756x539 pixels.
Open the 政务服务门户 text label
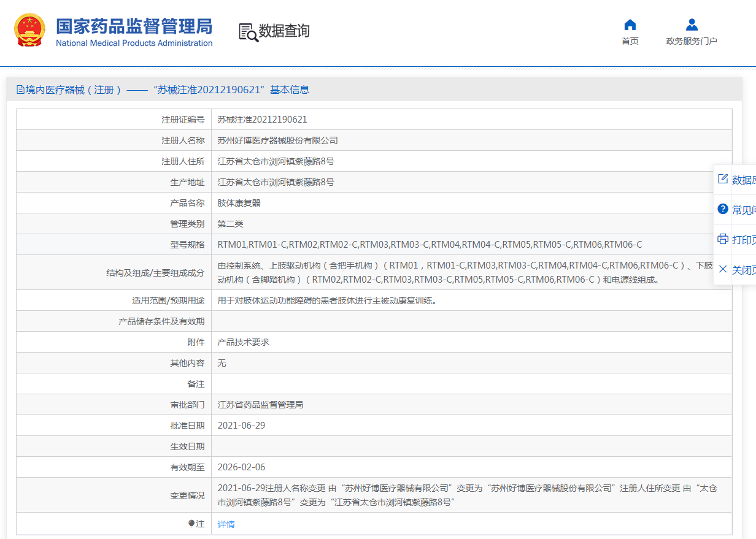pos(692,41)
